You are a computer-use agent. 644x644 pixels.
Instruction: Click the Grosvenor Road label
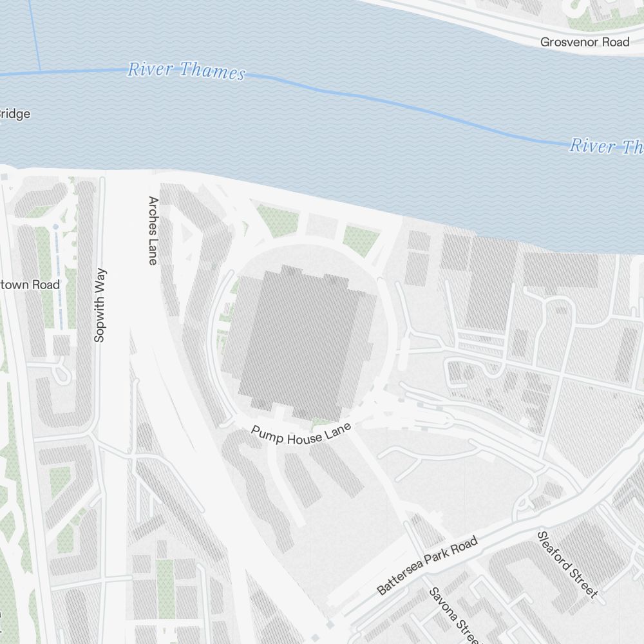(585, 42)
